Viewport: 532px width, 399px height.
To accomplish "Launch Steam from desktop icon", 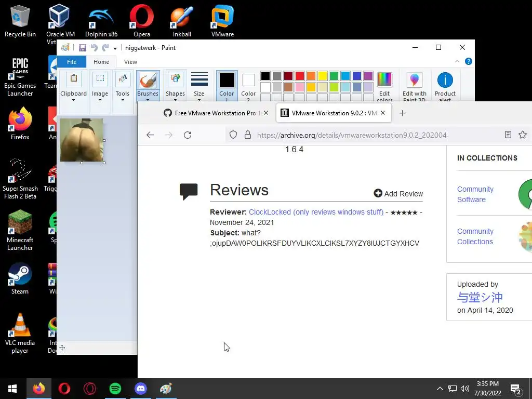I will tap(20, 278).
